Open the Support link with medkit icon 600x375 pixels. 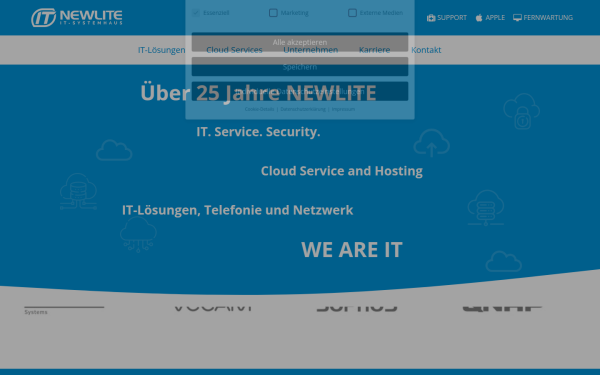447,18
